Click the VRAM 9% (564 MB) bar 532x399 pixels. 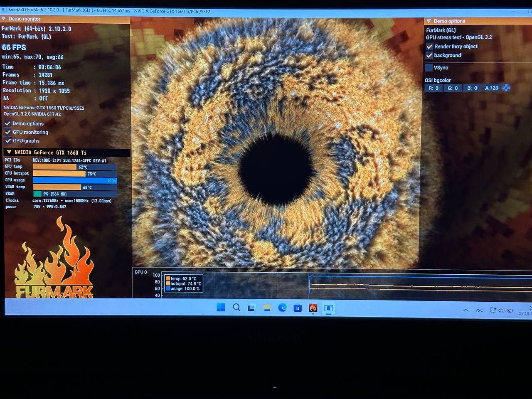coord(75,194)
